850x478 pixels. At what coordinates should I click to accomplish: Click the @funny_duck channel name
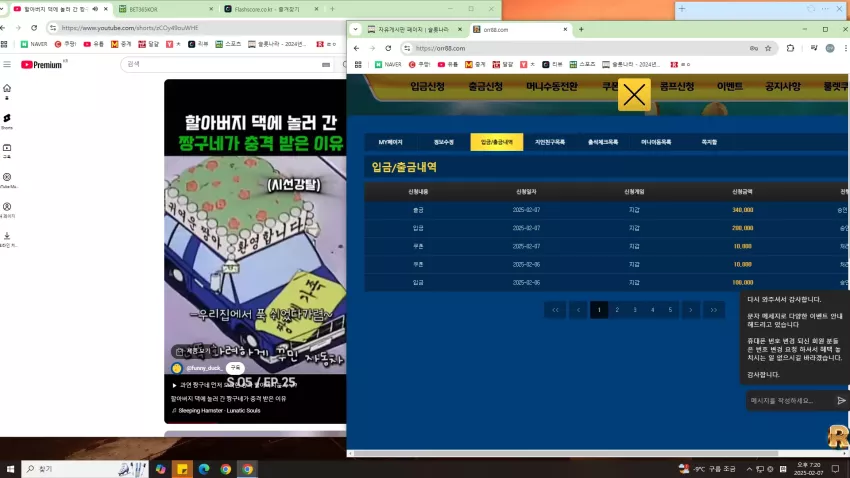[x=204, y=368]
